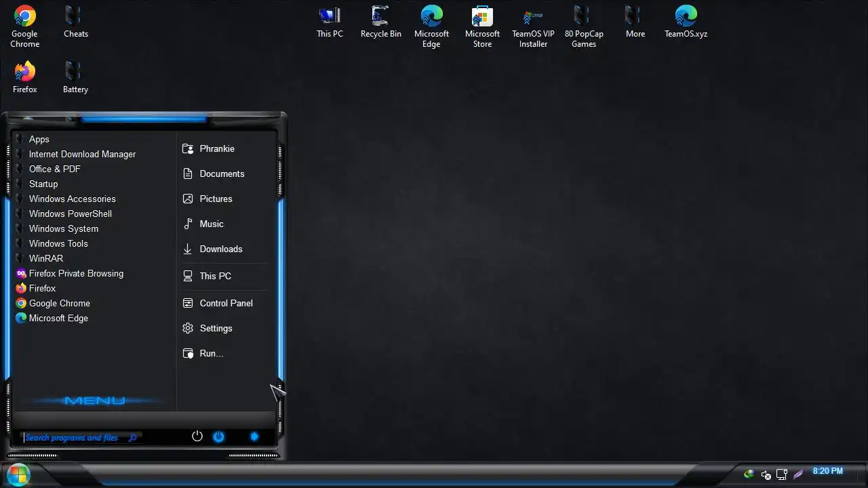Select the This PC desktop icon
Image resolution: width=868 pixels, height=488 pixels.
point(330,22)
